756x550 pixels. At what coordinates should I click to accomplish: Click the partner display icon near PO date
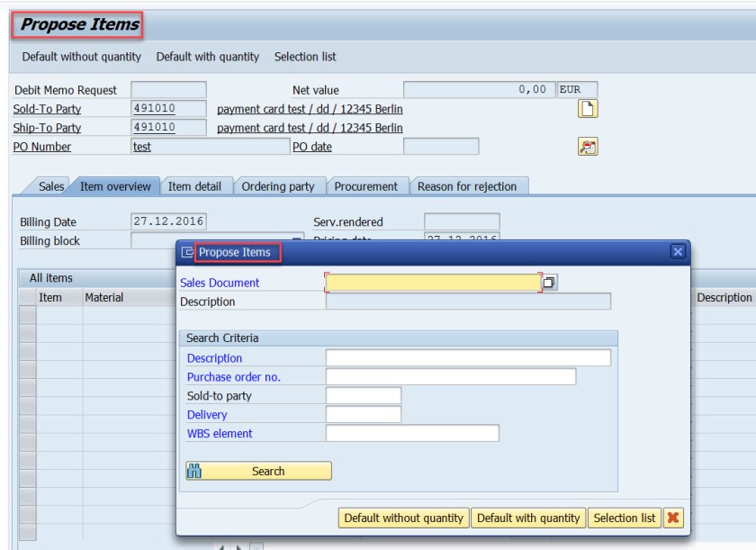(x=587, y=147)
